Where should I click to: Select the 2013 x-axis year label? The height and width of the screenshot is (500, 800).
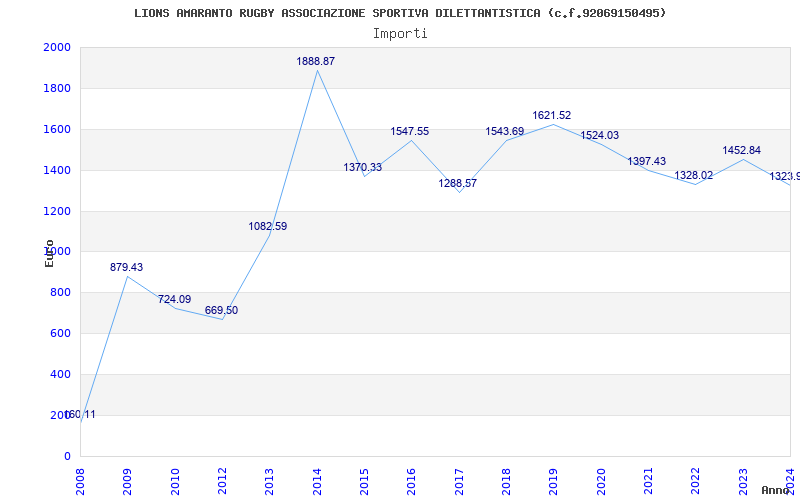269,482
